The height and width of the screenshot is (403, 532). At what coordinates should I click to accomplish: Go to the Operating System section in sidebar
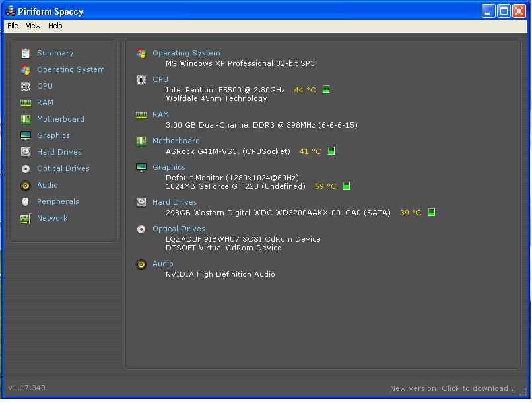71,69
